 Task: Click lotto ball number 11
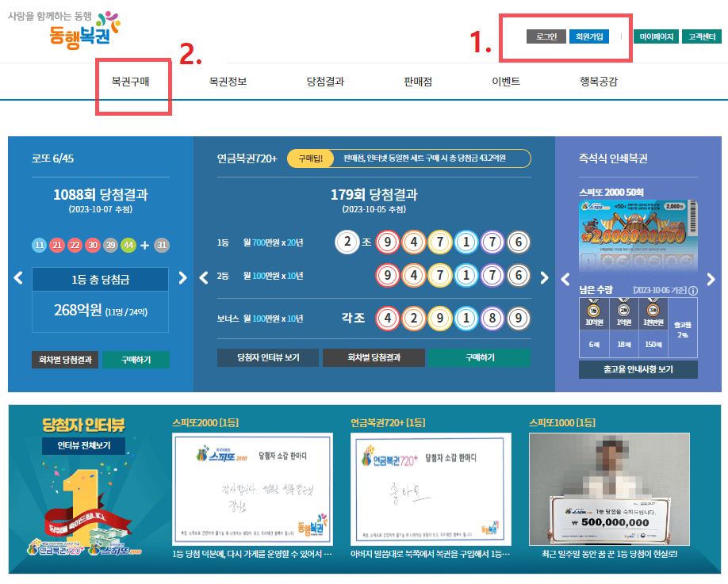pos(39,245)
